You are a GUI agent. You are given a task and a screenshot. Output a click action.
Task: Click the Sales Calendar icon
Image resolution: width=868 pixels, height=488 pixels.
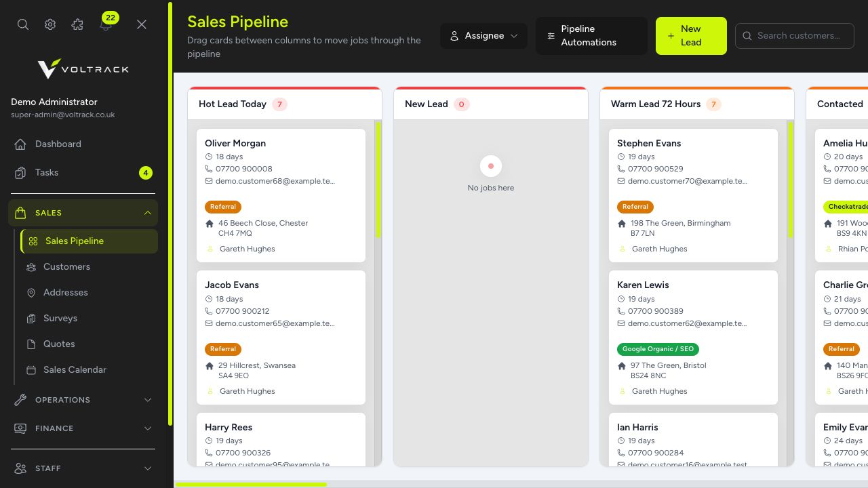point(31,370)
